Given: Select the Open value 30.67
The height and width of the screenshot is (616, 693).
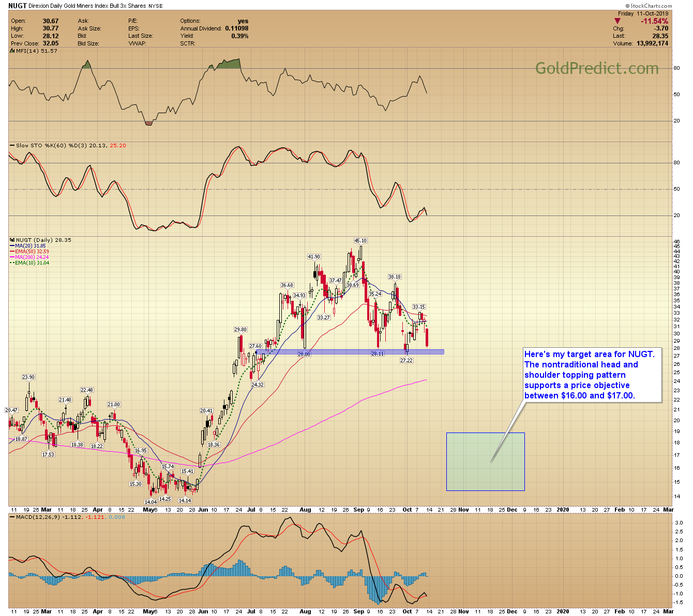Looking at the screenshot, I should 51,21.
